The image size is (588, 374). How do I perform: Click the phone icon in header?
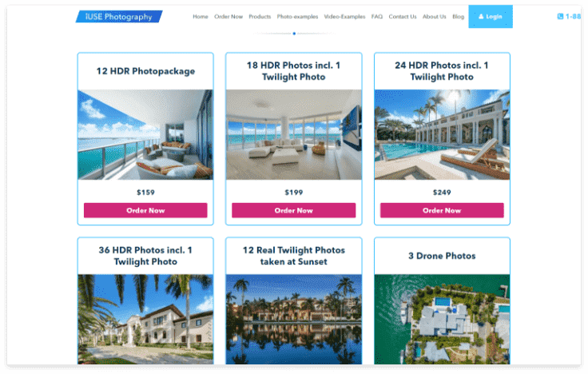(560, 16)
